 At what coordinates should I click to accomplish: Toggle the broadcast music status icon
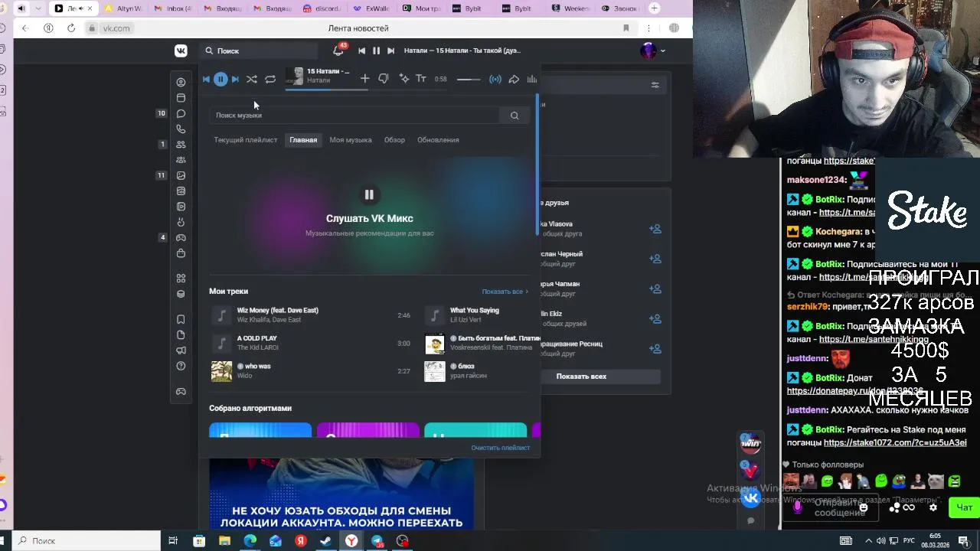click(x=495, y=79)
